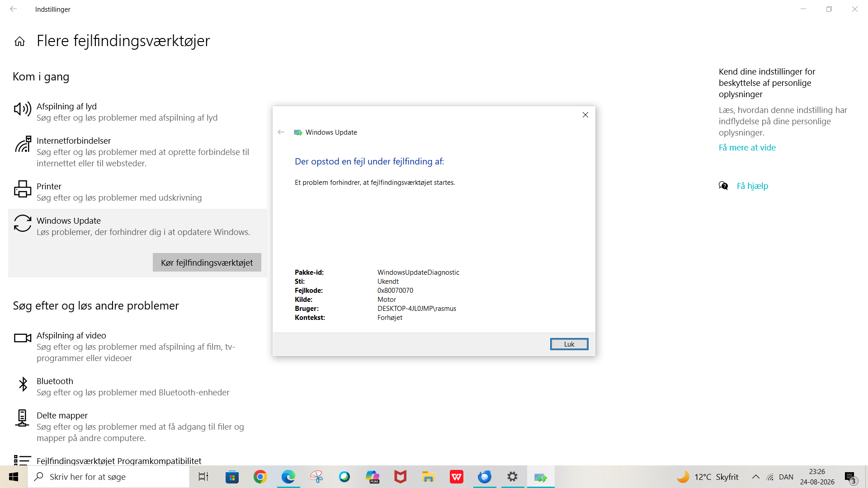Click the Home icon in Settings

19,42
